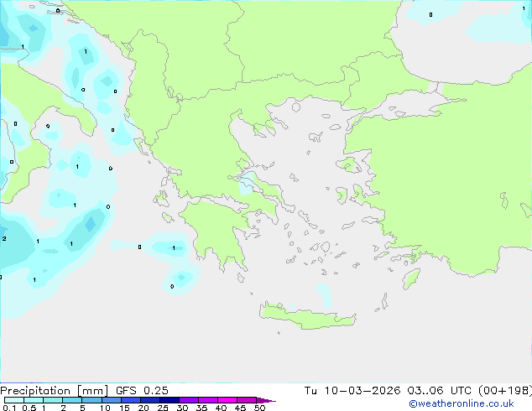532x411 pixels.
Task: Click the above-50 arrow tip of legend
Action: click(x=266, y=400)
